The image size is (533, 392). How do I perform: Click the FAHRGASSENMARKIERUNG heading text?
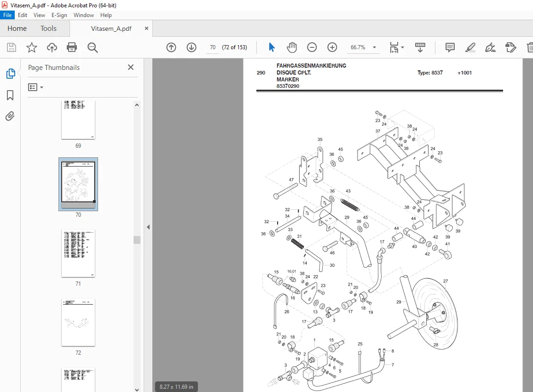point(311,65)
